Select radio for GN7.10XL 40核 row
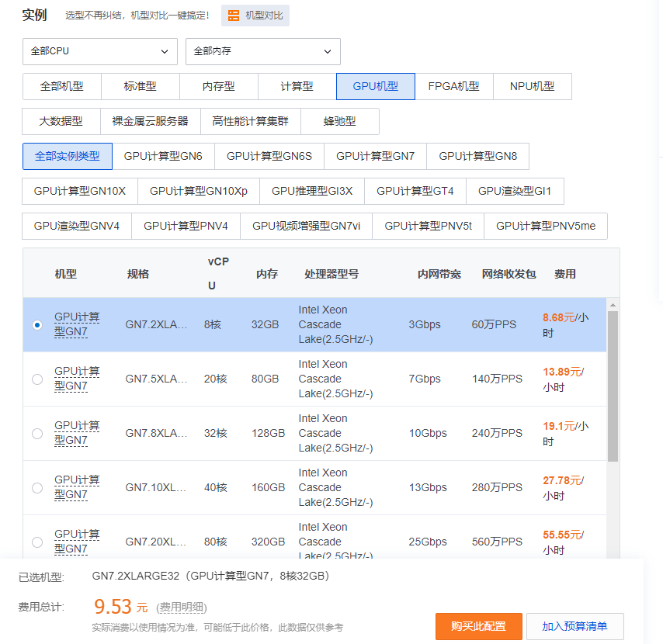663x644 pixels. click(x=37, y=488)
